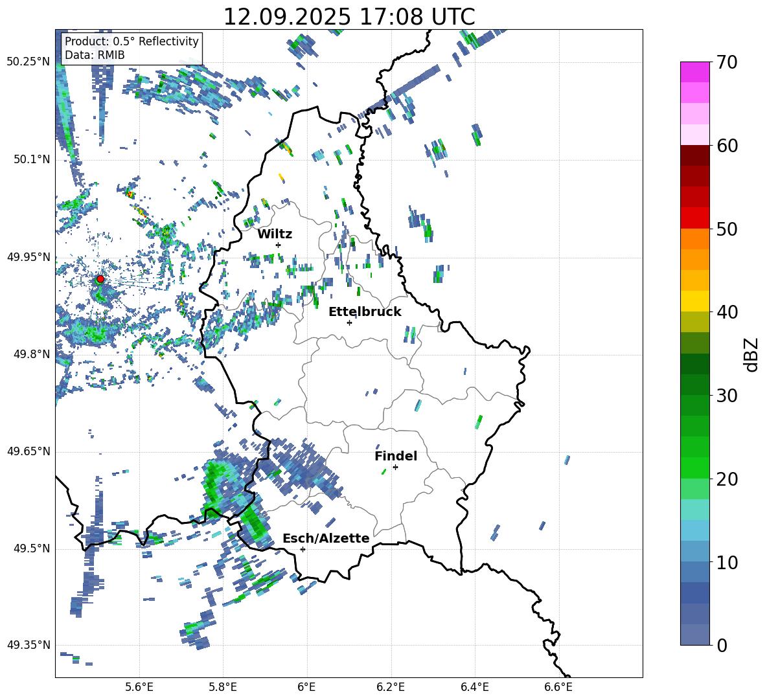
Task: Click the 6.6°E longitude label
Action: 558,688
